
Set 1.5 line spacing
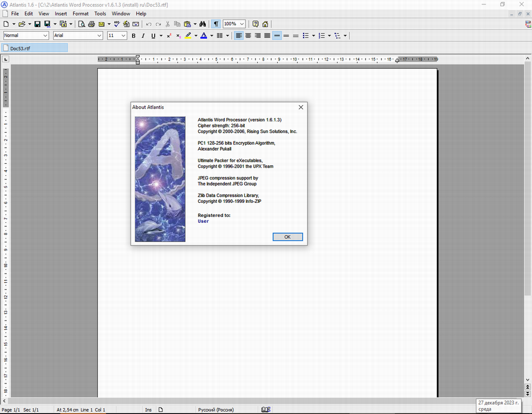tap(286, 36)
